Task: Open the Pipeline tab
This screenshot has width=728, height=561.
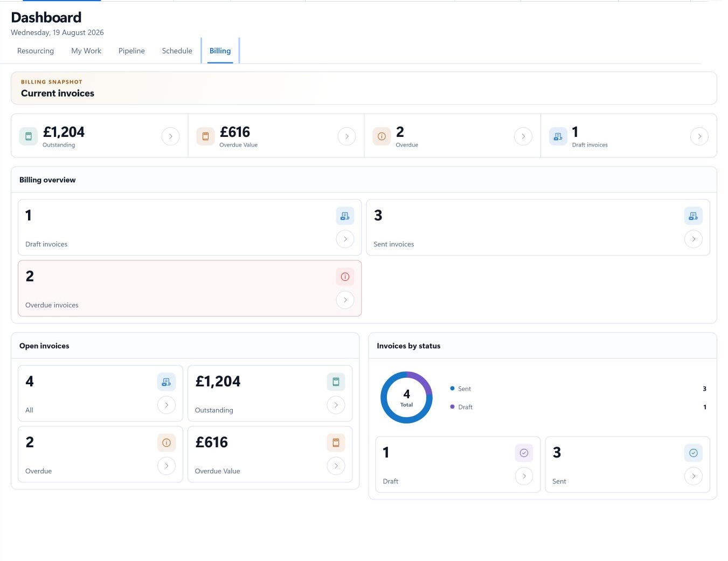Action: (x=131, y=51)
